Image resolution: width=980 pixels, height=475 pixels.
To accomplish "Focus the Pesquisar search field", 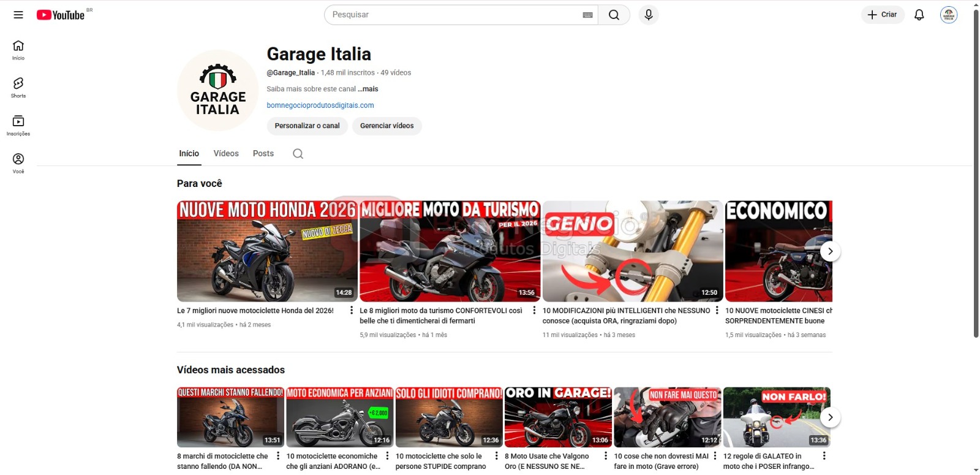I will click(453, 15).
